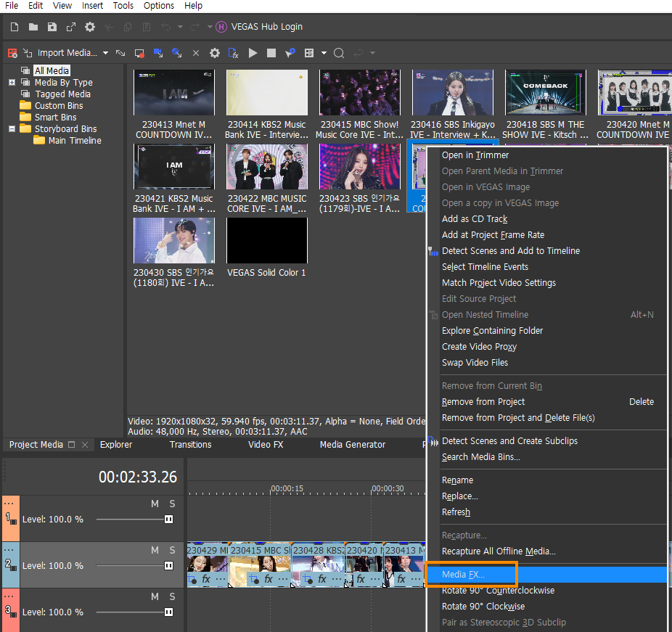Viewport: 672px width, 632px height.
Task: Expand the Media By Type tree node
Action: [x=12, y=82]
